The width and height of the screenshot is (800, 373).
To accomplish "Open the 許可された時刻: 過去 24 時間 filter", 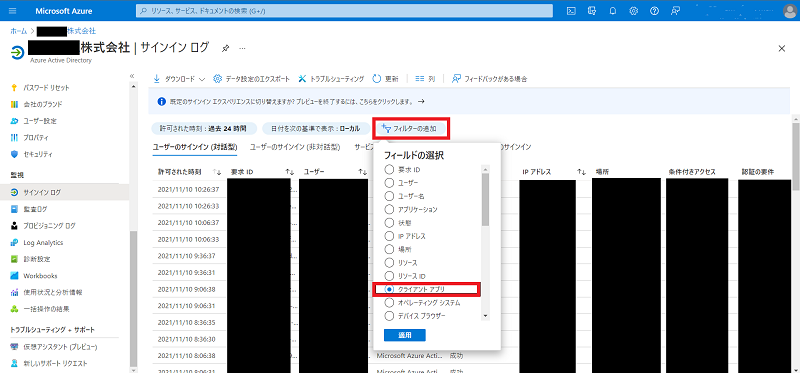I will pos(204,129).
